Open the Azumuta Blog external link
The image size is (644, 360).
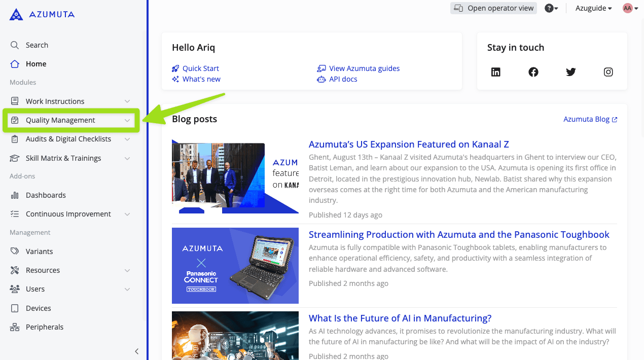coord(590,119)
